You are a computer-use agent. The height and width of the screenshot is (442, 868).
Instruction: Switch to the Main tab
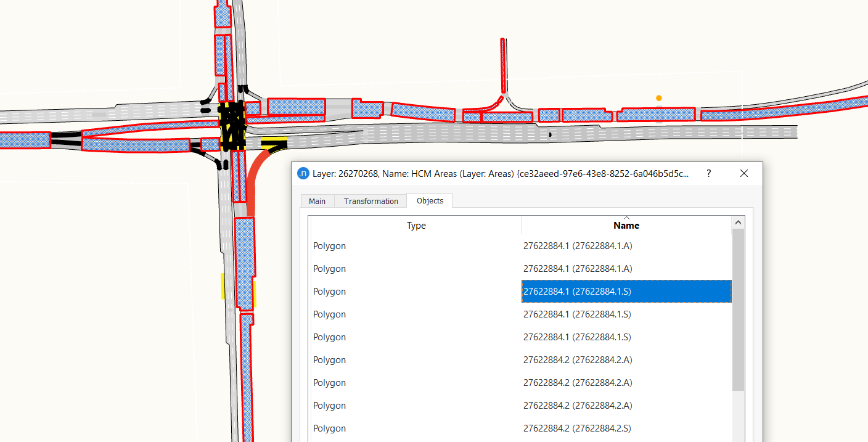click(x=317, y=201)
